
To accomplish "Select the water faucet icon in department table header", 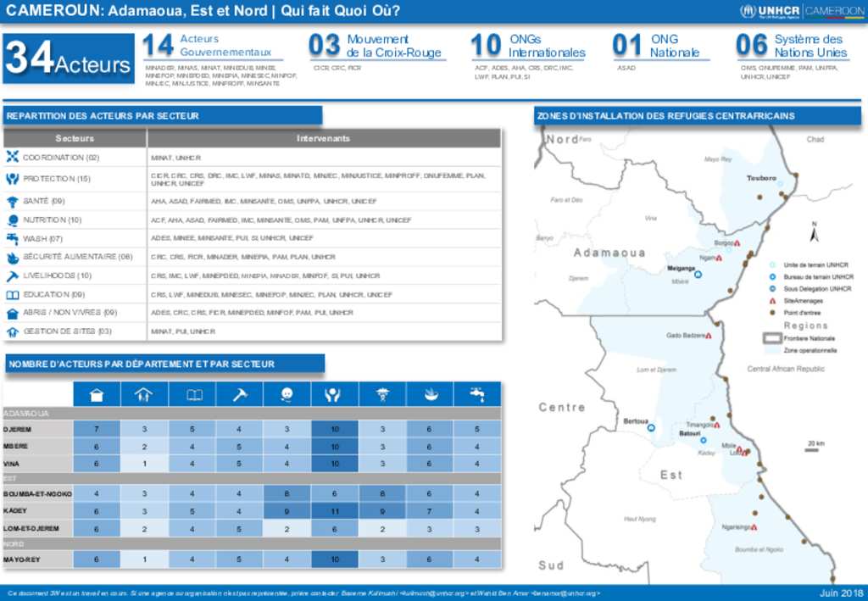I will pyautogui.click(x=477, y=394).
